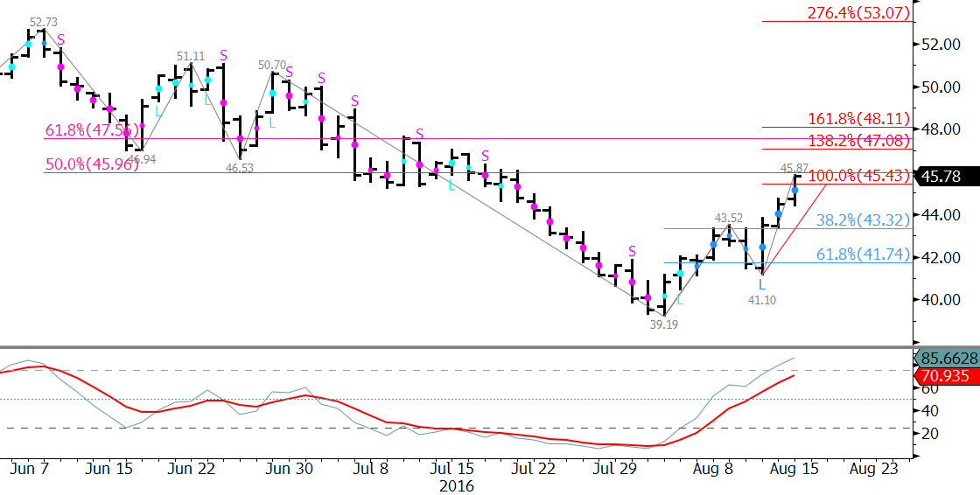Click the 50.70 swing high label

pos(272,65)
